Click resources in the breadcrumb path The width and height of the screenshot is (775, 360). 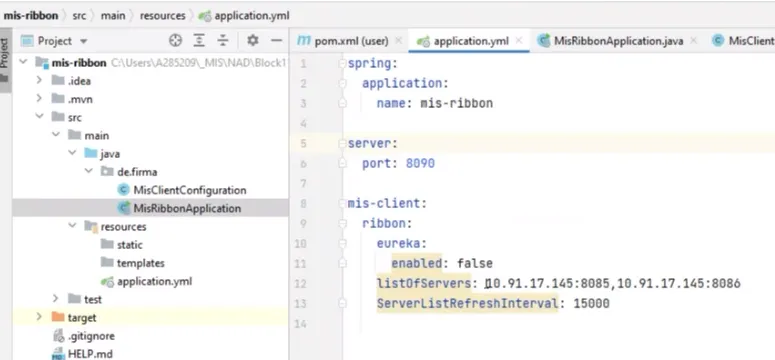point(163,16)
